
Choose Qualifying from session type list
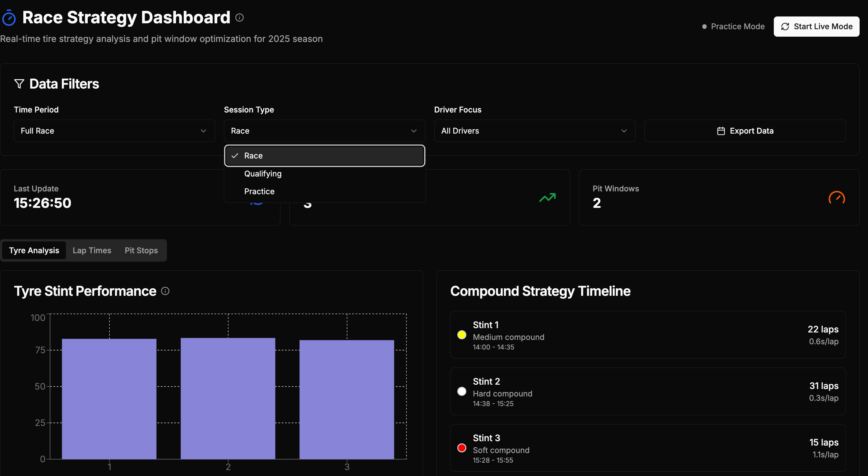coord(263,173)
